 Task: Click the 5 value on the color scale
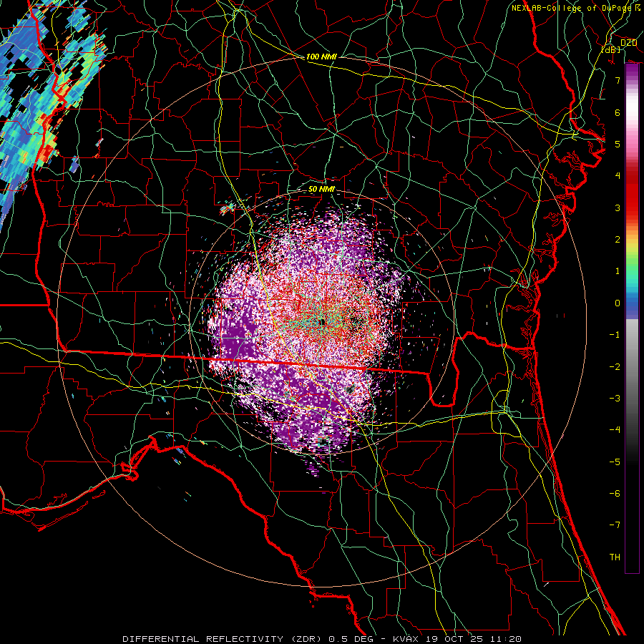tap(618, 144)
